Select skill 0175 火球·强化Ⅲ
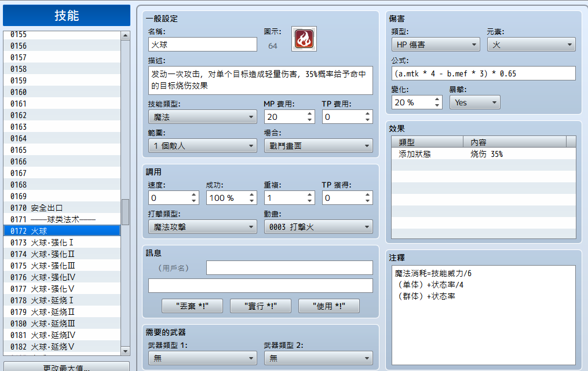Image resolution: width=588 pixels, height=371 pixels. click(62, 266)
